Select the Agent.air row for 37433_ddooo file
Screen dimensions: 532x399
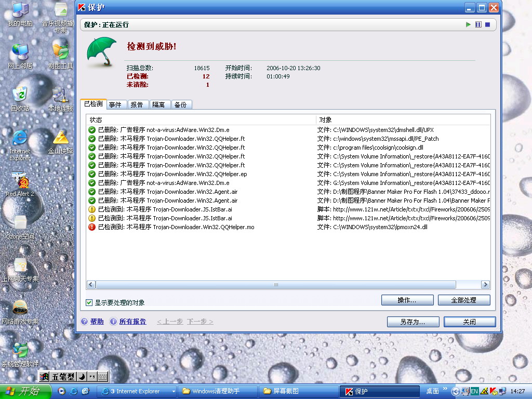point(288,192)
